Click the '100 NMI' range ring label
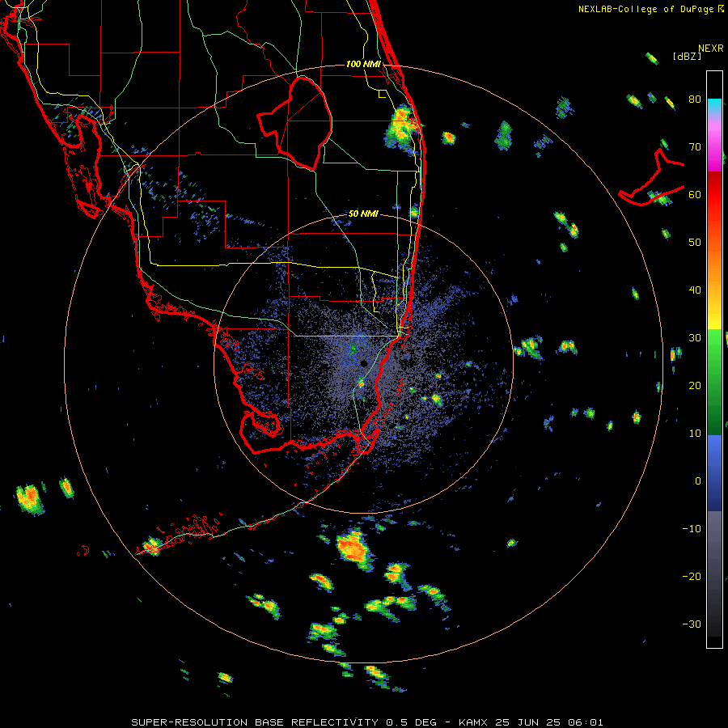This screenshot has height=728, width=728. click(363, 64)
